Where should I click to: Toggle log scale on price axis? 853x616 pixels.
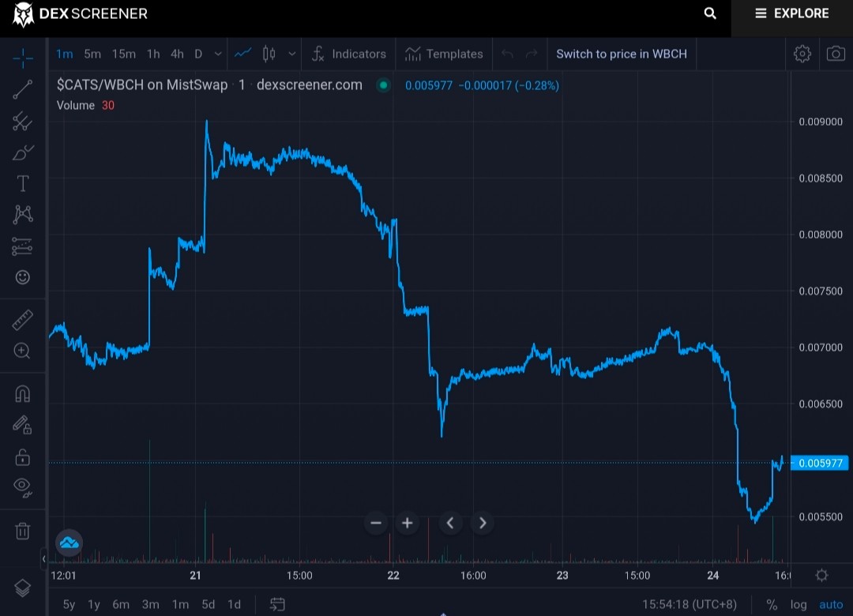(798, 604)
